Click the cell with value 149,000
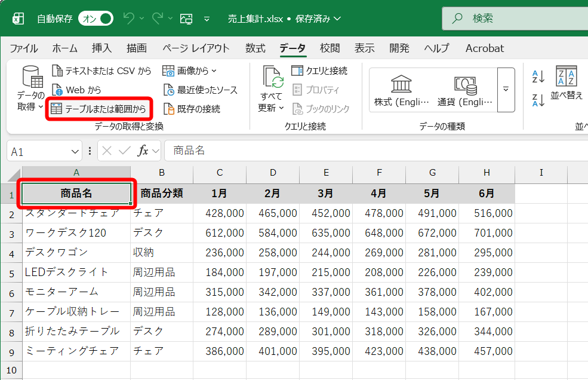 pyautogui.click(x=326, y=312)
